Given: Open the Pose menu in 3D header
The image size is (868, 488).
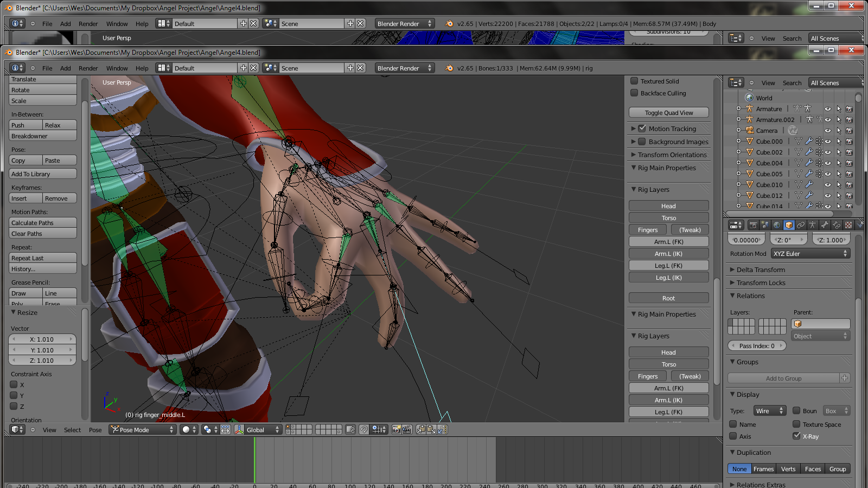Looking at the screenshot, I should pos(95,430).
